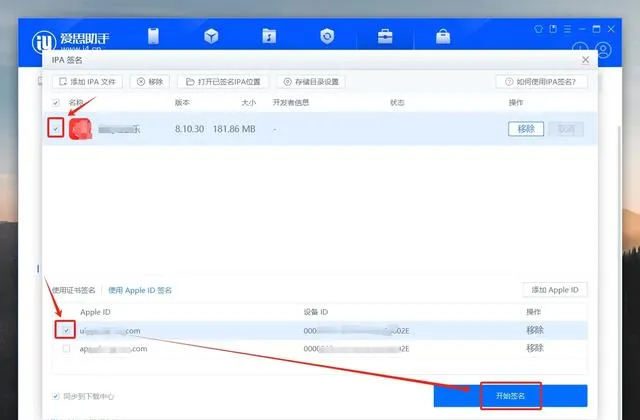The height and width of the screenshot is (420, 640).
Task: Open the skin (shirt) icon in title bar
Action: (538, 29)
